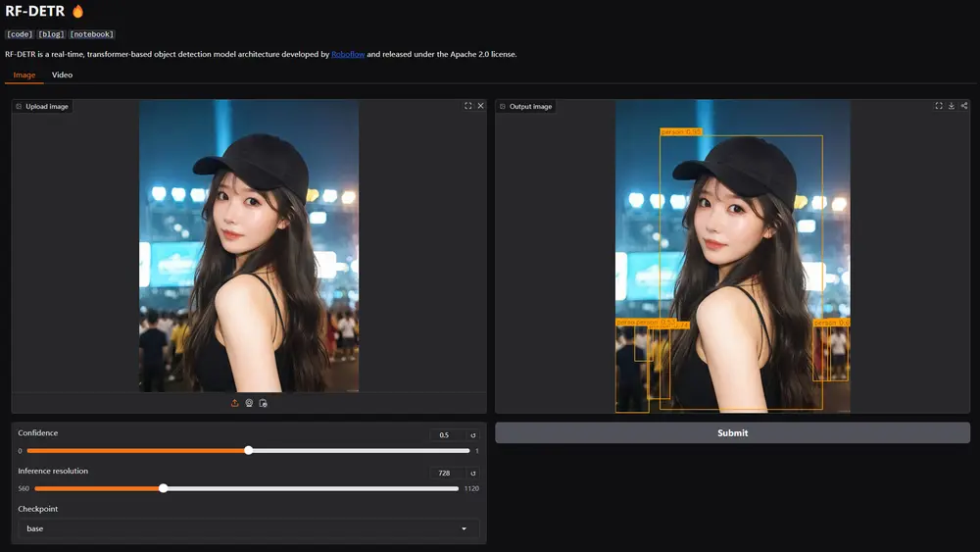Switch to the Video tab
Viewport: 980px width, 552px height.
click(62, 75)
